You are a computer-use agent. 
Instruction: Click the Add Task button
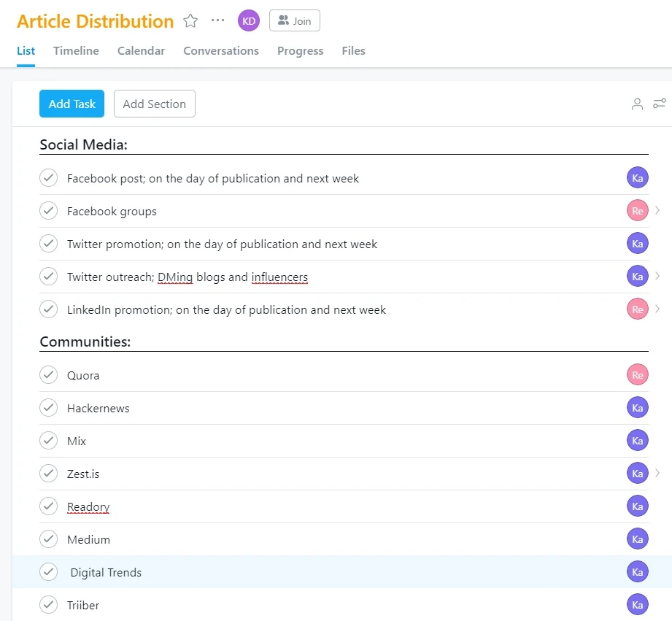72,104
